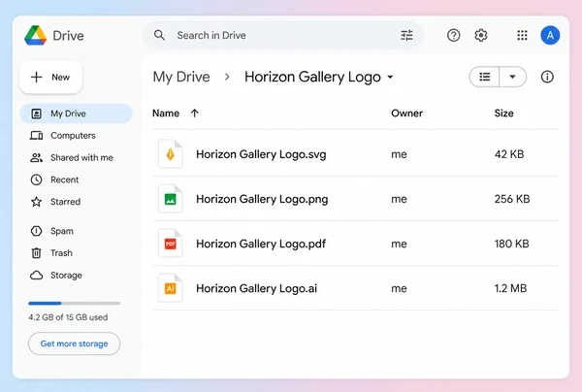Click the search magnifier icon
The width and height of the screenshot is (582, 392).
[x=159, y=35]
